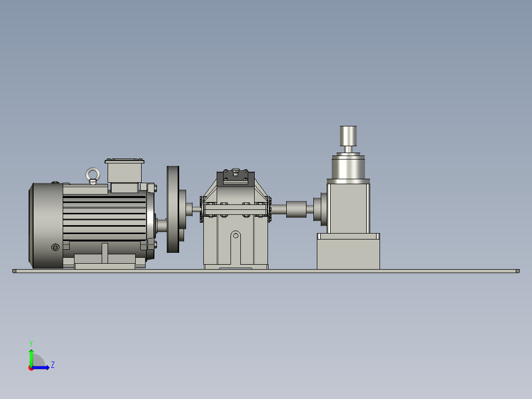Screen dimensions: 532x399
Task: Select the long flat base plate
Action: tap(266, 271)
